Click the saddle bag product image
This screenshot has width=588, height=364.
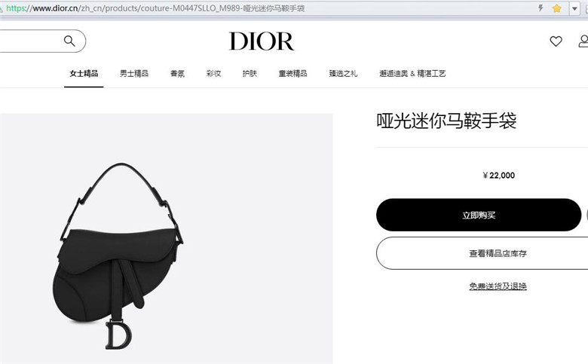pos(118,256)
